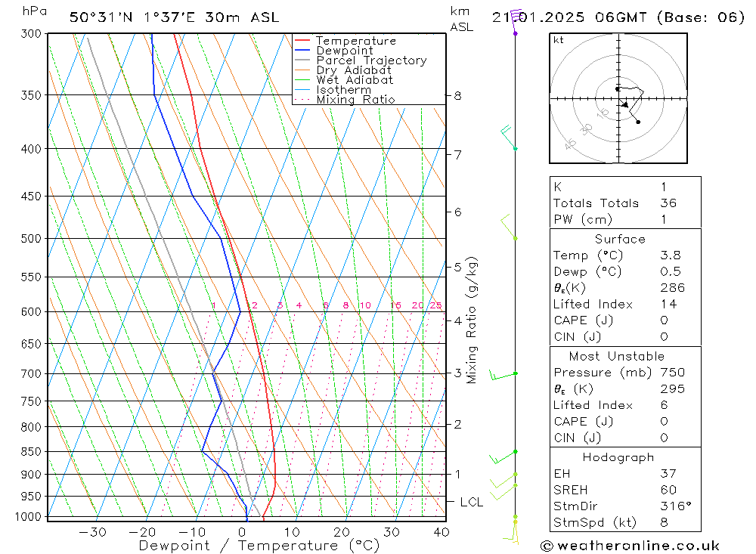This screenshot has width=756, height=554.
Task: Click the Temperature entry in the legend
Action: point(356,41)
